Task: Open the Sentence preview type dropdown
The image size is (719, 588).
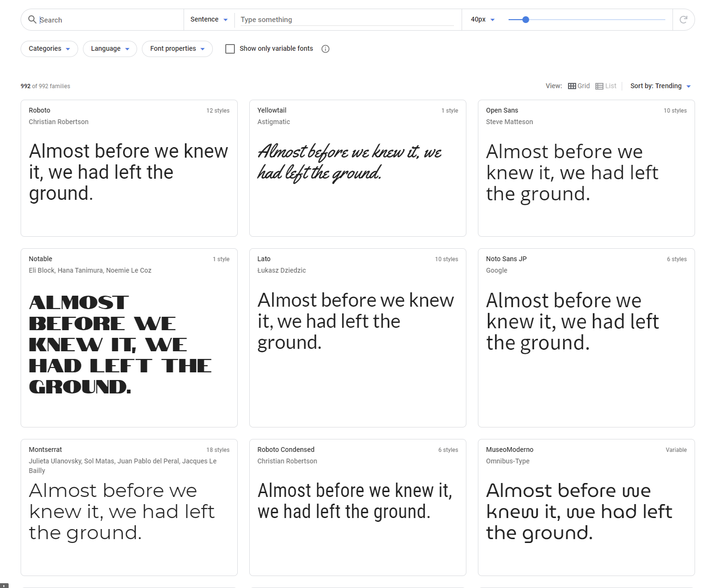Action: [209, 20]
